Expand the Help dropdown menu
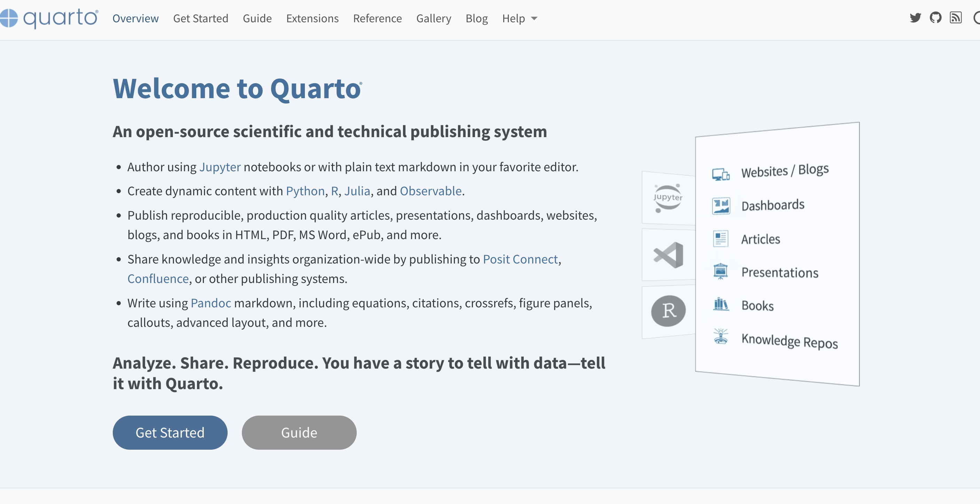This screenshot has width=980, height=504. tap(519, 18)
